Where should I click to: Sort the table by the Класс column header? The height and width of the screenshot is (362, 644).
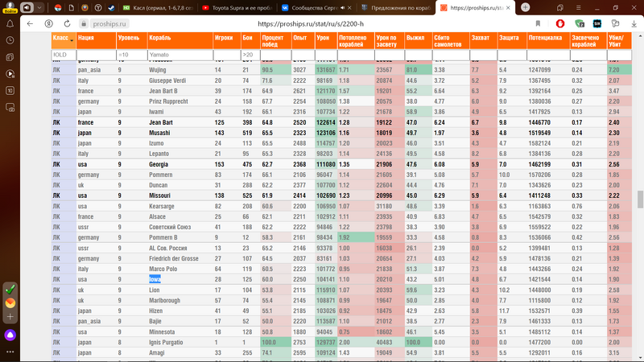point(64,41)
